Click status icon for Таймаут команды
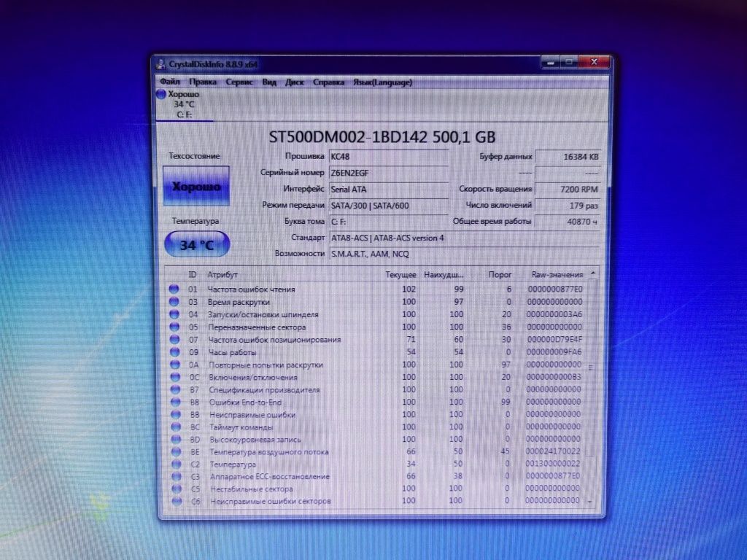The height and width of the screenshot is (560, 747). point(177,427)
